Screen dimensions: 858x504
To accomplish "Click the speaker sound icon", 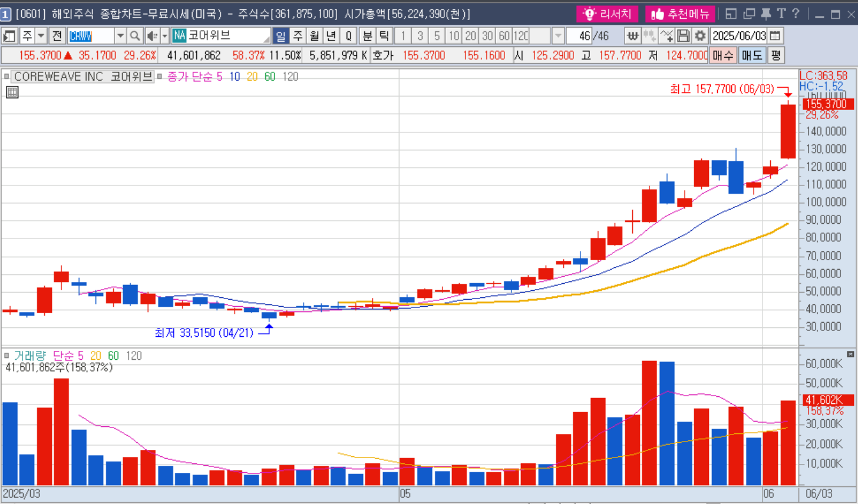I will coord(151,36).
